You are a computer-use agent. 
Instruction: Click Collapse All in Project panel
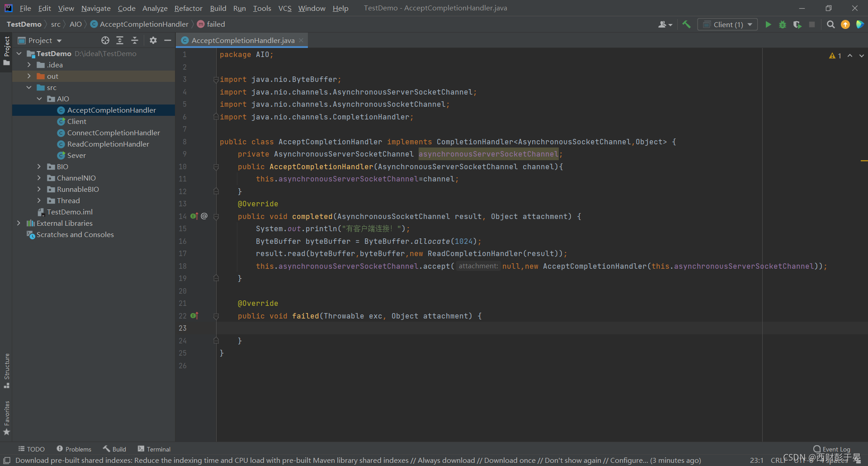(x=135, y=40)
